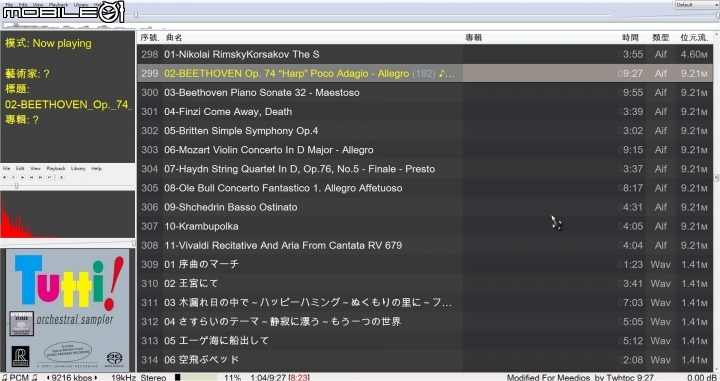The height and width of the screenshot is (381, 720).
Task: Select 06-Mozart Violin Concerto In D Major
Action: pos(425,150)
